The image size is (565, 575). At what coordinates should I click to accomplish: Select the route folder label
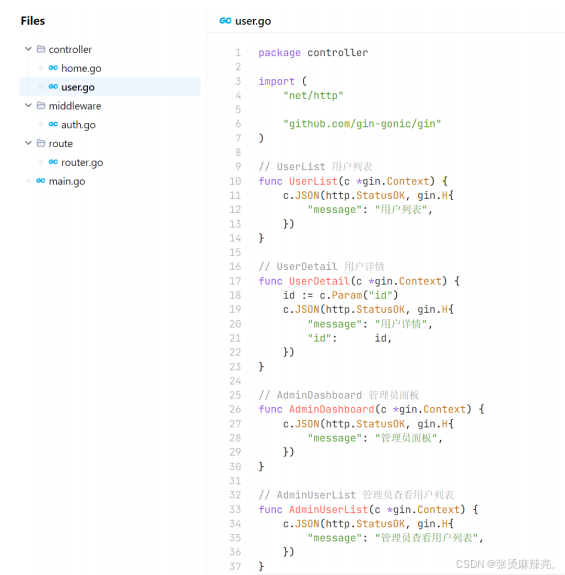coord(60,144)
